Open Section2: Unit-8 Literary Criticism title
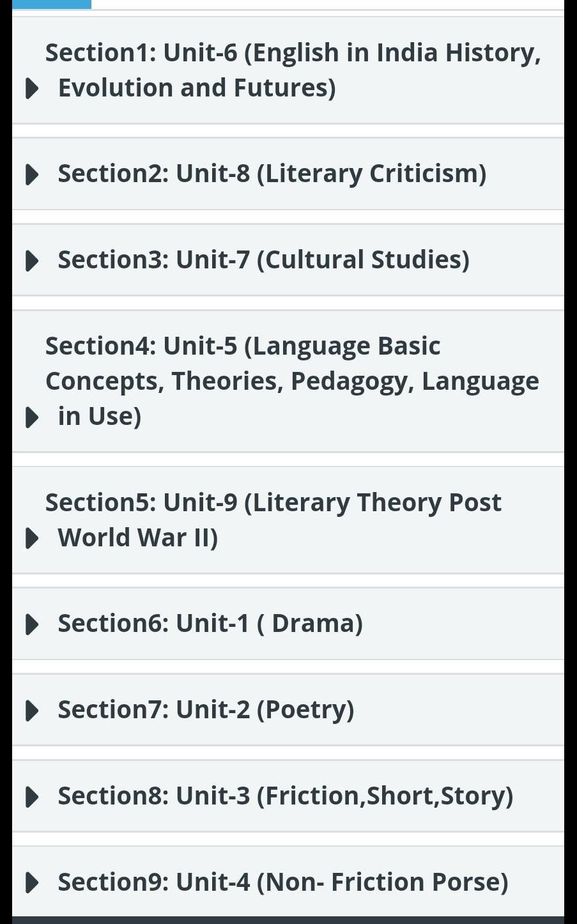 272,174
